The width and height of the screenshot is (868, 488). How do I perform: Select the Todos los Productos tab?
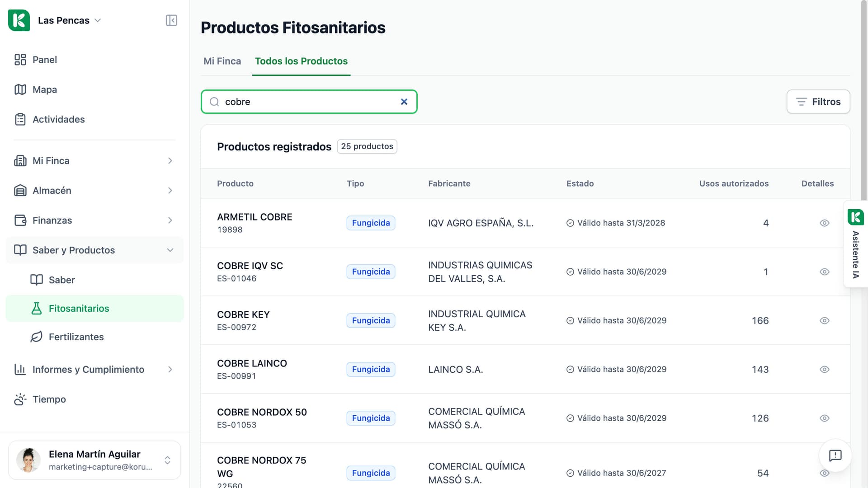click(x=301, y=61)
